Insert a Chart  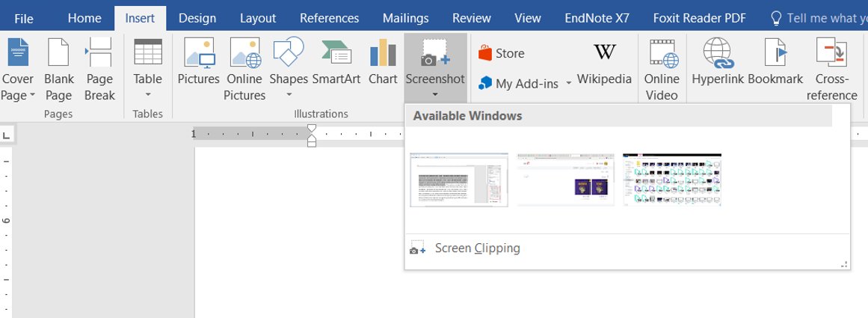383,61
